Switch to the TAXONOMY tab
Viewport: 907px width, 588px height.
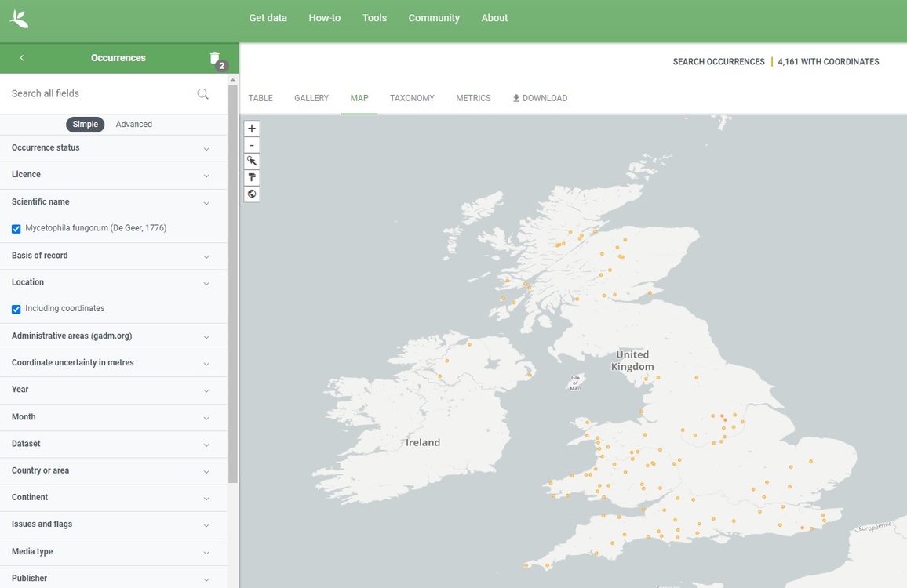click(x=411, y=97)
